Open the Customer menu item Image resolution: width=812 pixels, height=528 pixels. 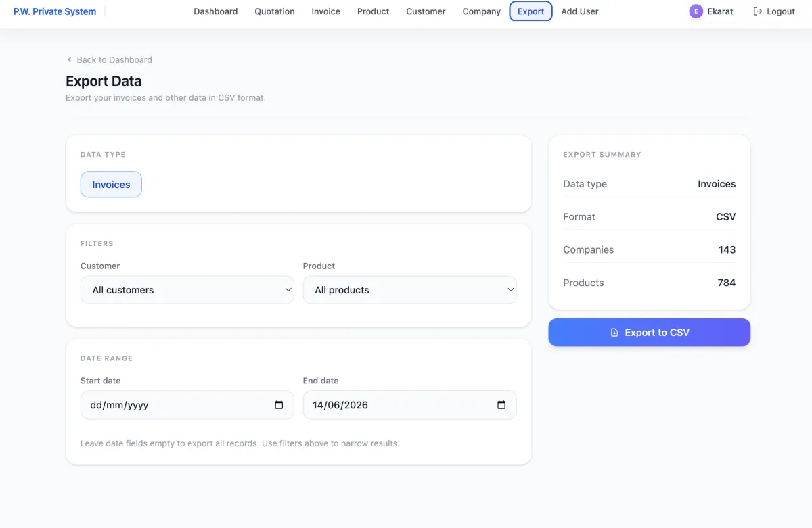coord(426,11)
